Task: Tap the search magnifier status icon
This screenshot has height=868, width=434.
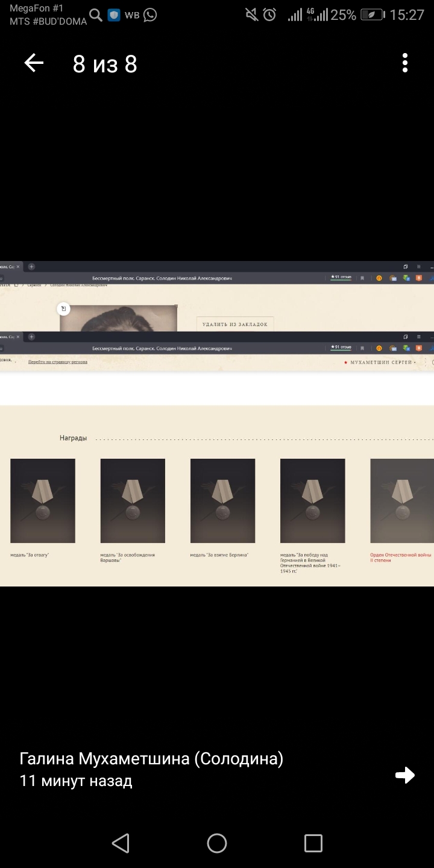Action: (95, 15)
